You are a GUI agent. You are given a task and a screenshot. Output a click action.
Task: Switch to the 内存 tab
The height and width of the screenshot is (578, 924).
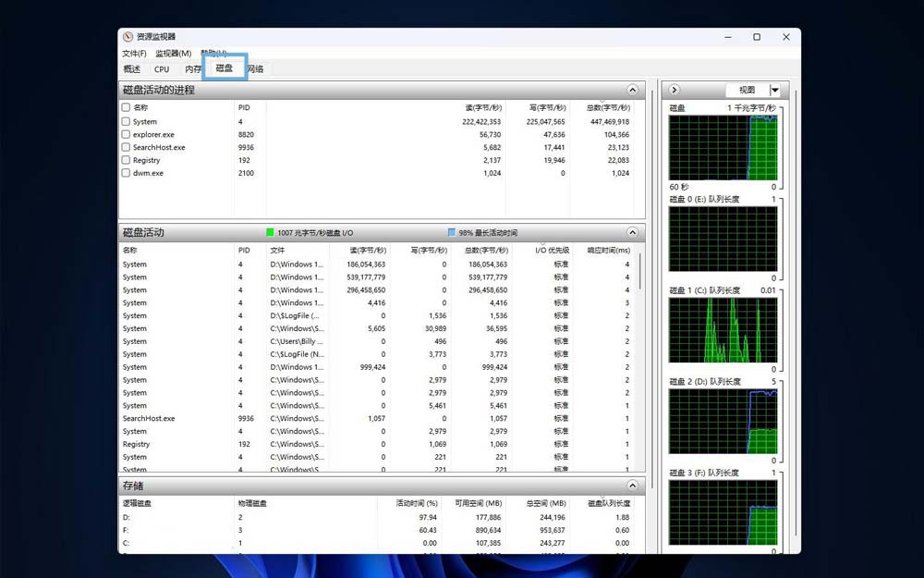coord(192,69)
